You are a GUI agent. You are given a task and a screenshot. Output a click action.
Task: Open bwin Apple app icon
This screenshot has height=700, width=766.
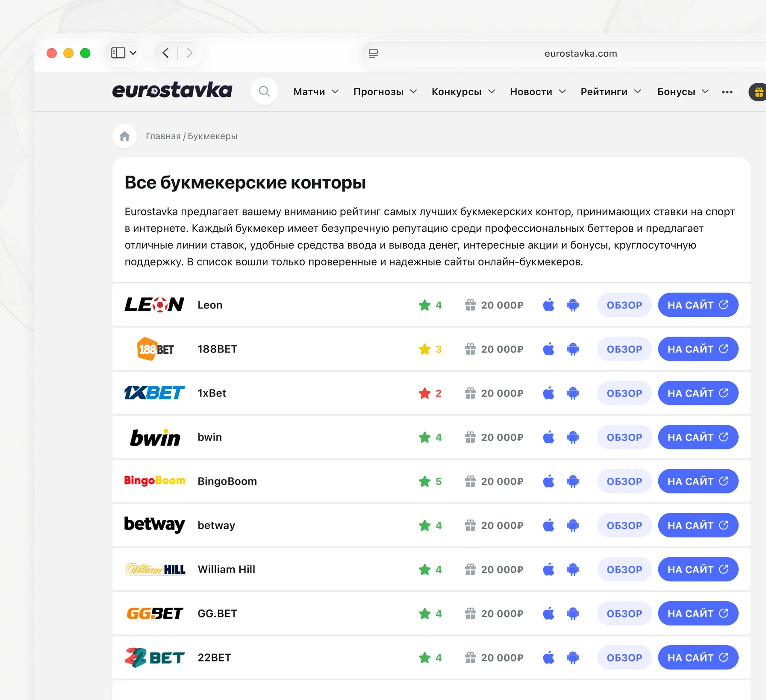coord(548,437)
